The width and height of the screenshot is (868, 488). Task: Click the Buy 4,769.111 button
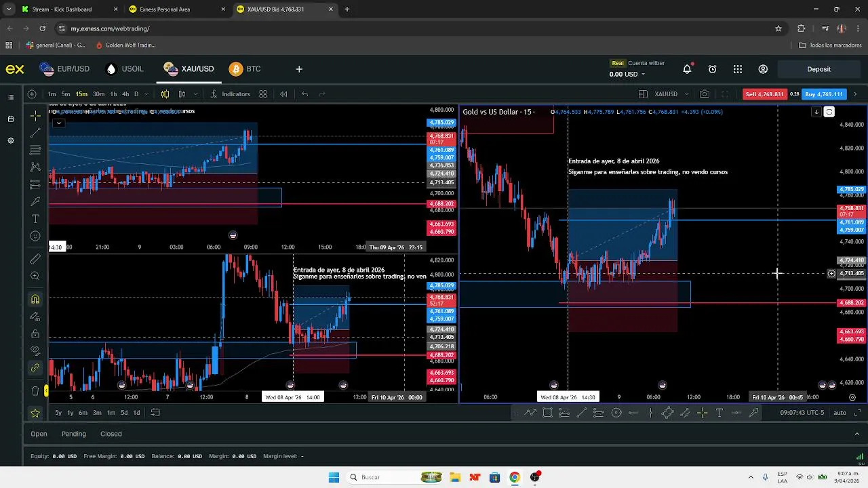(x=824, y=94)
